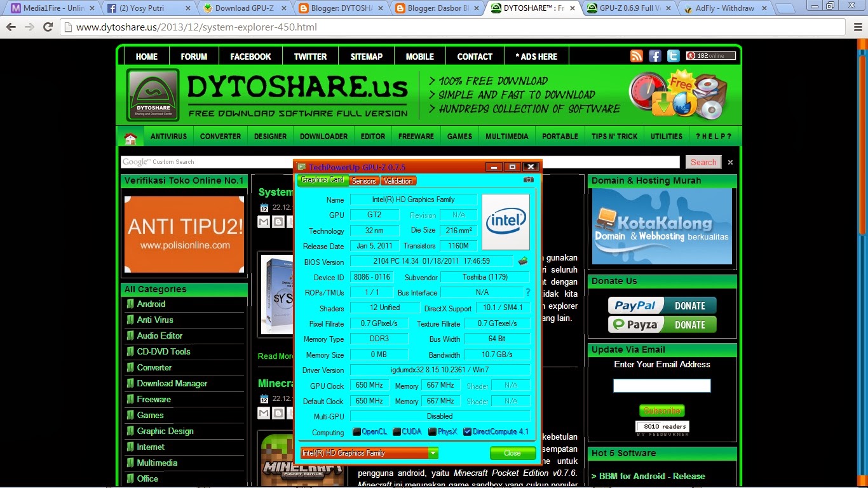Go to SITEMAP in the top navigation
868x488 pixels.
coord(367,57)
